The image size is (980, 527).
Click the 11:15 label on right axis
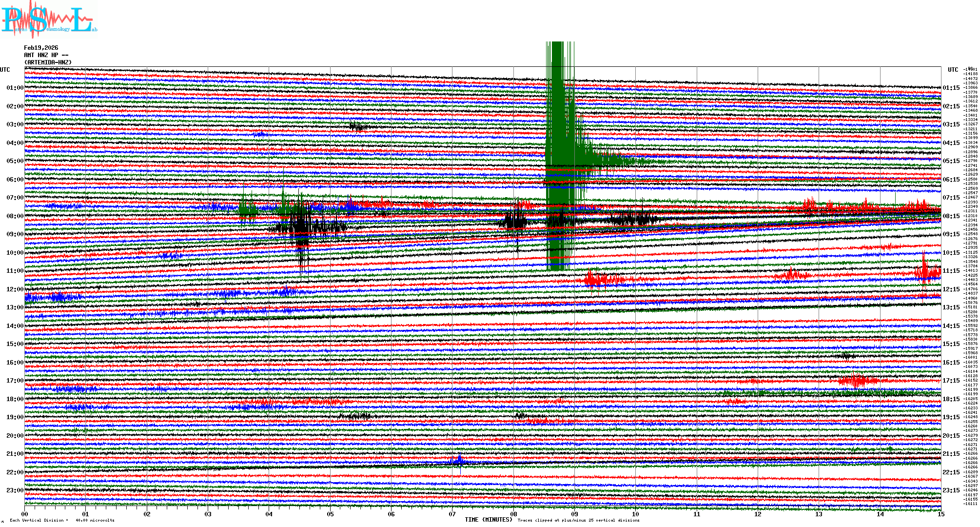click(x=951, y=271)
